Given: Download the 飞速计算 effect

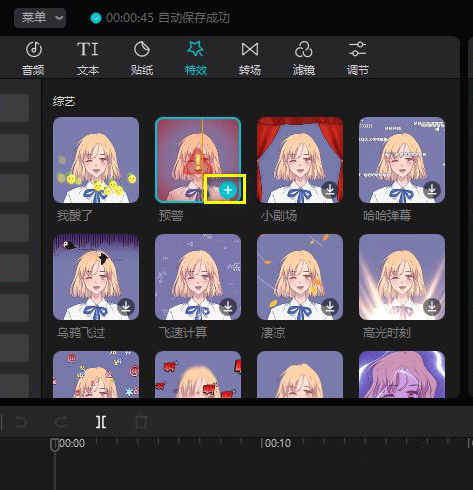Looking at the screenshot, I should [228, 307].
